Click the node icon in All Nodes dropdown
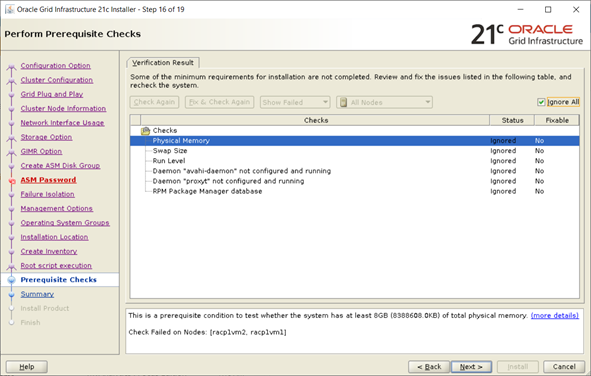Viewport: 591px width, 376px height. point(343,102)
